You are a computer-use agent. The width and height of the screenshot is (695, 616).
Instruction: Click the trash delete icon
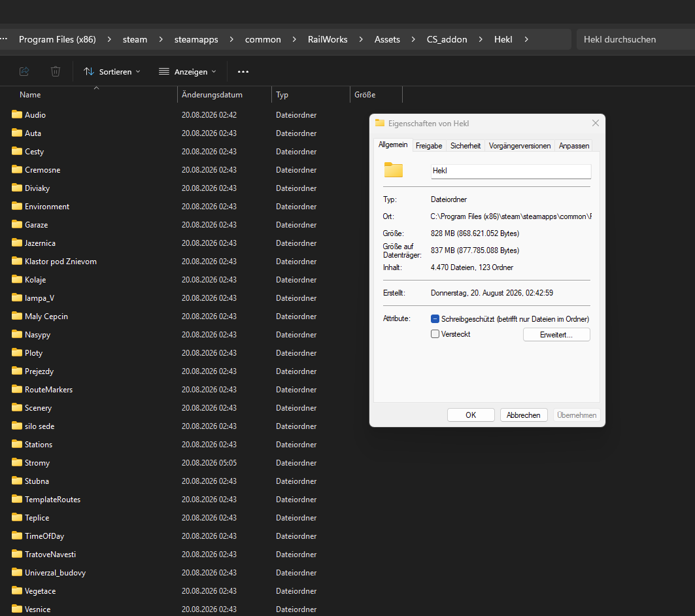[56, 71]
